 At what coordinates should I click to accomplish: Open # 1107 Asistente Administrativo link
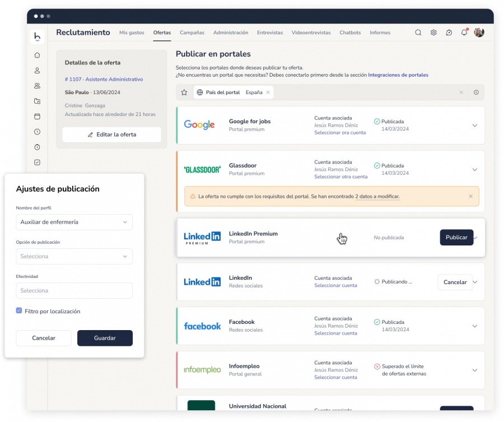click(x=104, y=79)
